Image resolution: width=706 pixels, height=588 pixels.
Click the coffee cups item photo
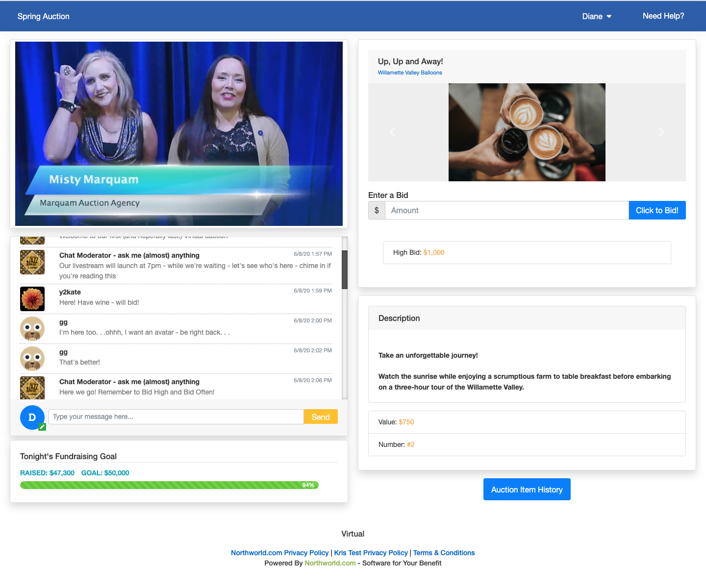527,132
